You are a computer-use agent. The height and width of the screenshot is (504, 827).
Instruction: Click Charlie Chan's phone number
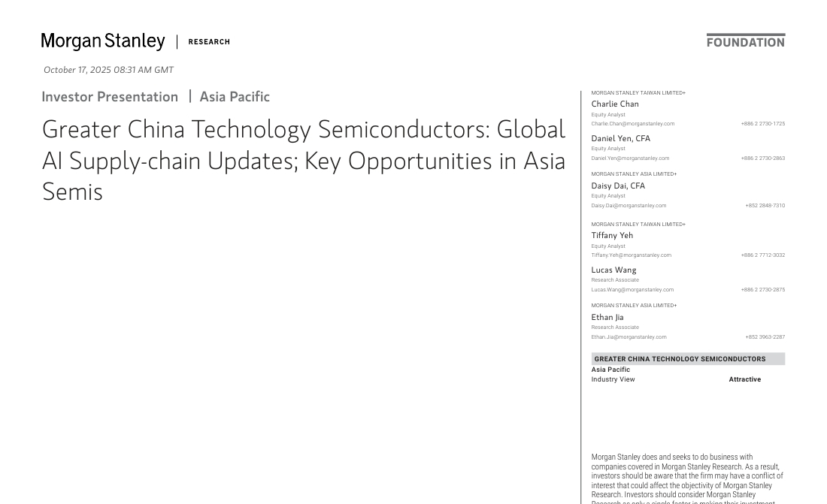pos(762,124)
